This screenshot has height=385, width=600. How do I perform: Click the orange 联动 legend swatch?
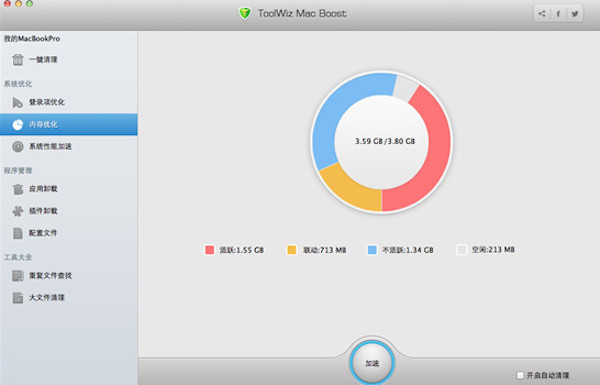click(292, 250)
